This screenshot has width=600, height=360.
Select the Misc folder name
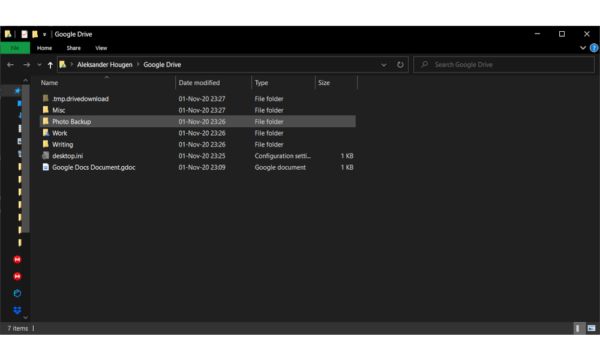[x=59, y=110]
